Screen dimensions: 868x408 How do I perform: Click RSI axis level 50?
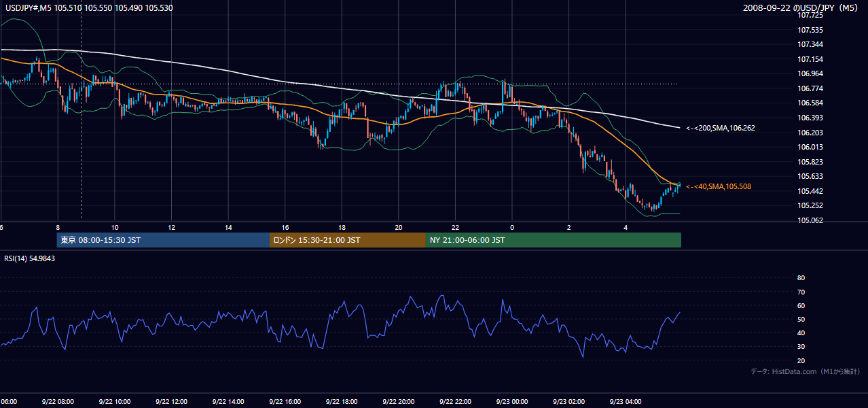[x=801, y=319]
